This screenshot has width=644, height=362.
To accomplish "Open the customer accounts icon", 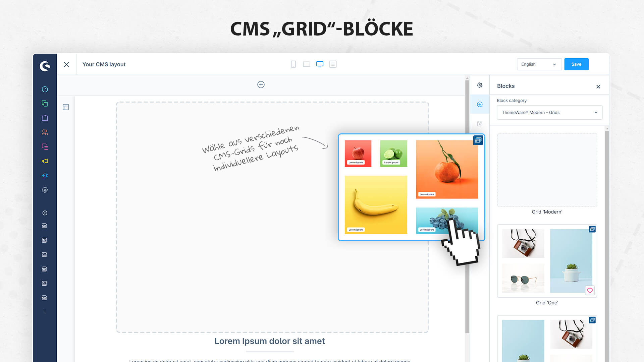I will pyautogui.click(x=44, y=132).
